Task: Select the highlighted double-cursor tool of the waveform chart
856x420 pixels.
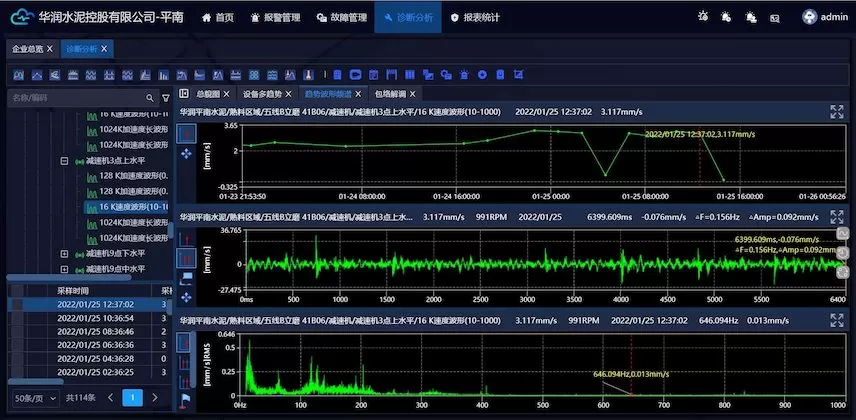Action: pos(186,257)
